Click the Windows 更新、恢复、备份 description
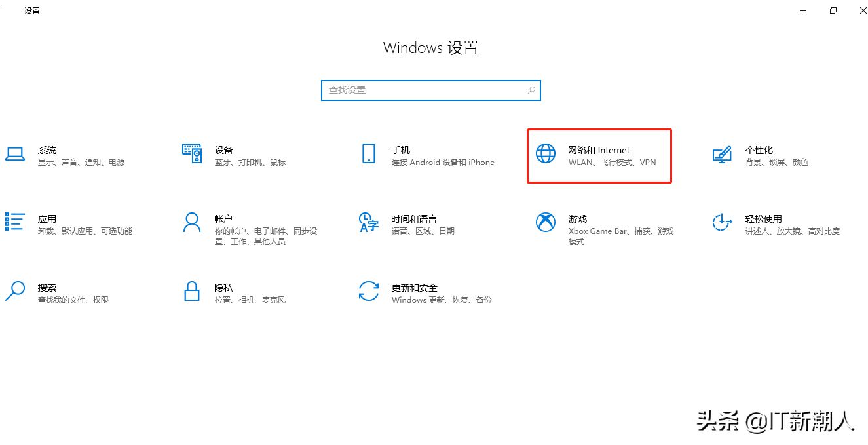Viewport: 868px width, 445px height. pos(442,300)
